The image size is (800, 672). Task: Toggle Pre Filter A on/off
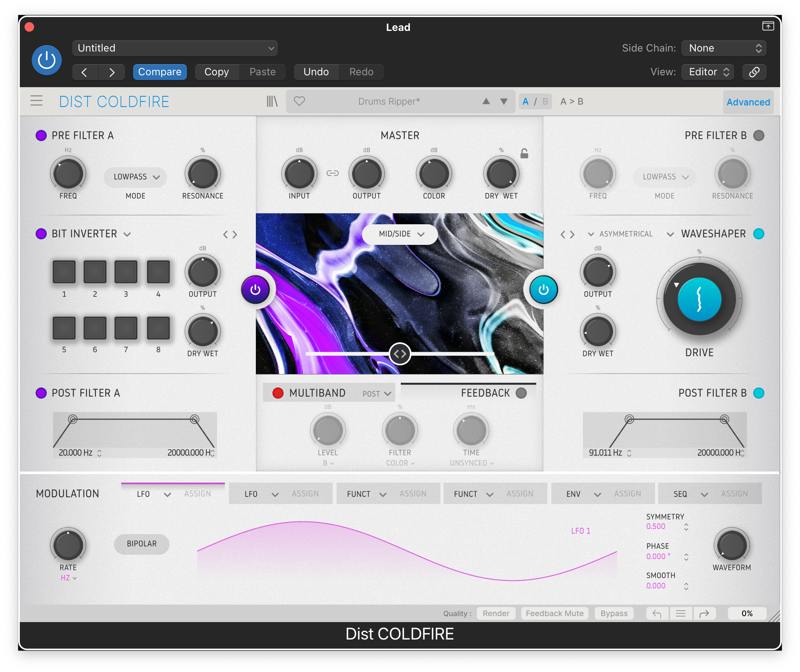tap(41, 136)
